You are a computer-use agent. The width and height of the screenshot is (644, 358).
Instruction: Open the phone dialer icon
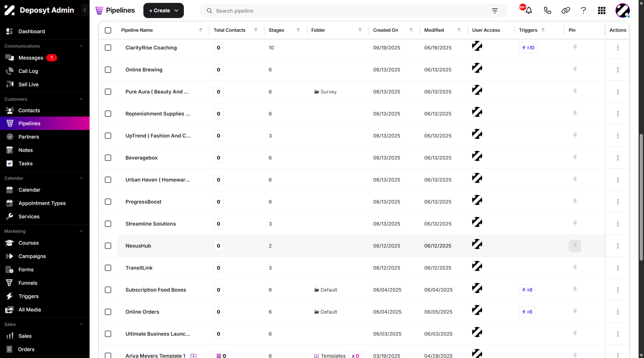(547, 10)
